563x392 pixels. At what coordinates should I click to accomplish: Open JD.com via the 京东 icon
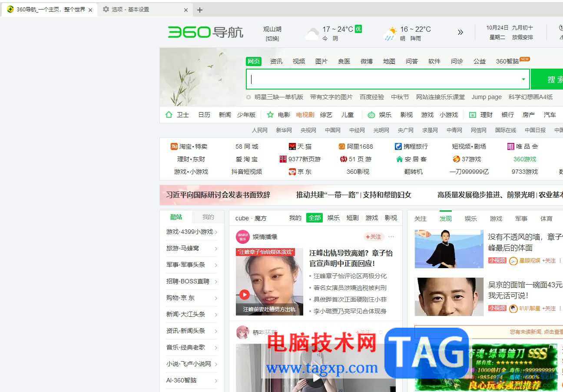[292, 171]
